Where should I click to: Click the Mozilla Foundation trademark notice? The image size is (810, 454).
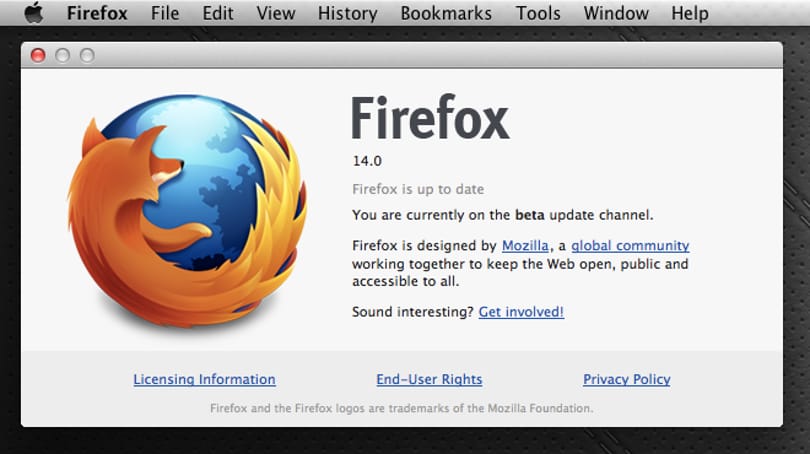401,409
